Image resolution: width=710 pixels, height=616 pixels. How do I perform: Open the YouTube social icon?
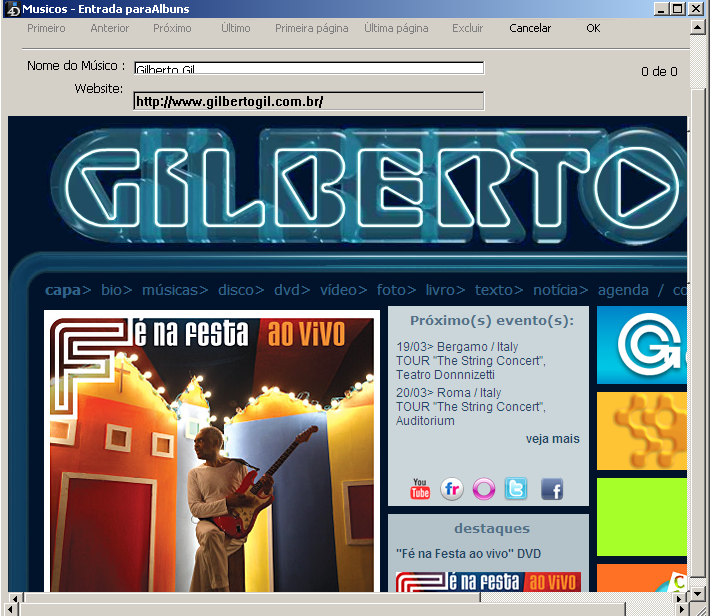pos(420,489)
